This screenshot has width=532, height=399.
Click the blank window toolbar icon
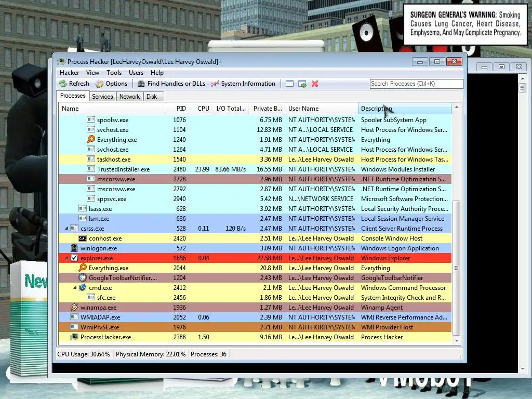tap(289, 84)
